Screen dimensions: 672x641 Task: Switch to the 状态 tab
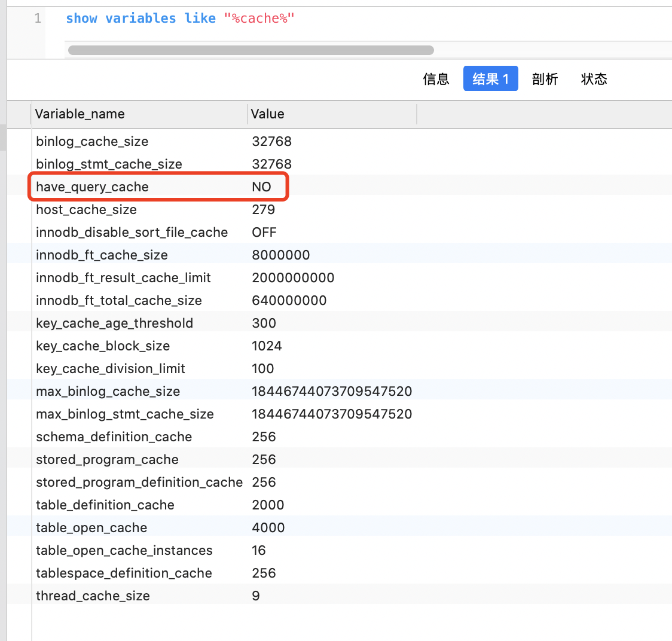coord(594,79)
